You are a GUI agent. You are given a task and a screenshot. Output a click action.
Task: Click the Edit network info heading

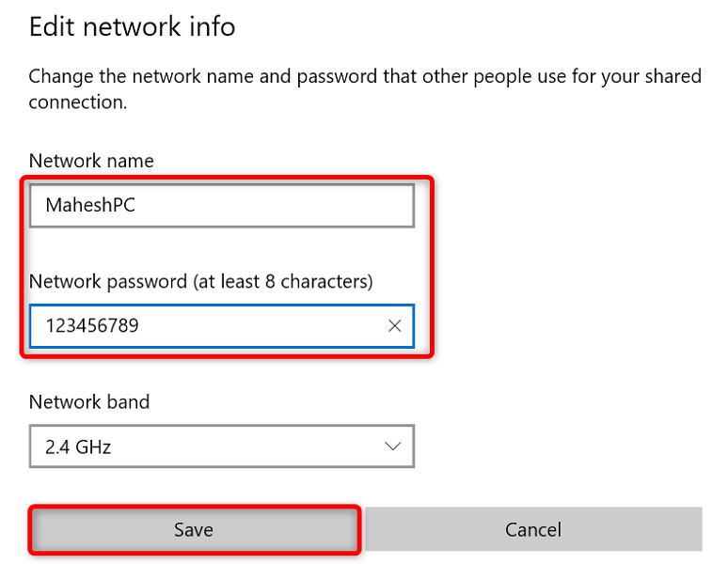click(x=132, y=27)
